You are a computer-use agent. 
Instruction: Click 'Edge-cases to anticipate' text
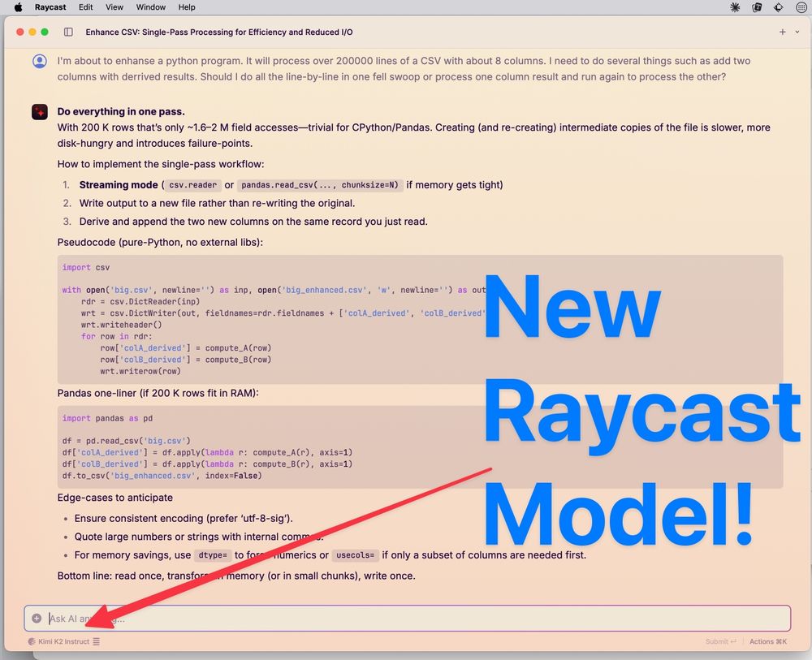point(115,498)
